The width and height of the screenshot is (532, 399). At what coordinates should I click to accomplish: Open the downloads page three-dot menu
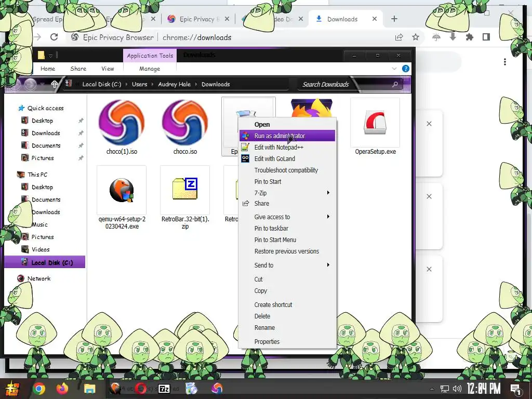tap(505, 62)
